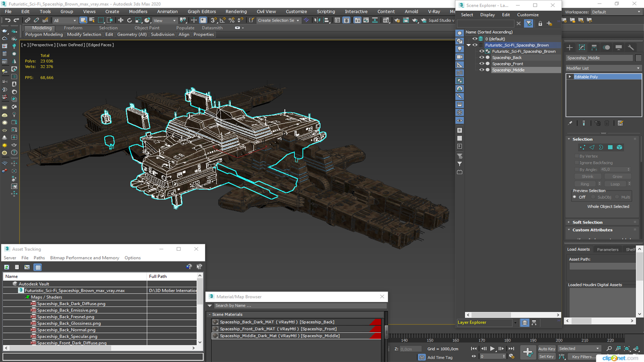
Task: Open the key mode Selected dropdown
Action: click(579, 349)
